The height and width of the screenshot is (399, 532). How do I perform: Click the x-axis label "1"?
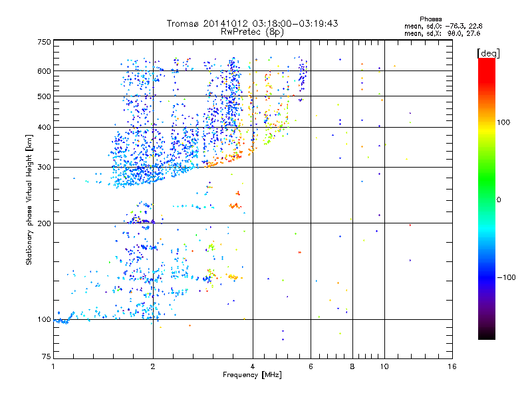[53, 366]
